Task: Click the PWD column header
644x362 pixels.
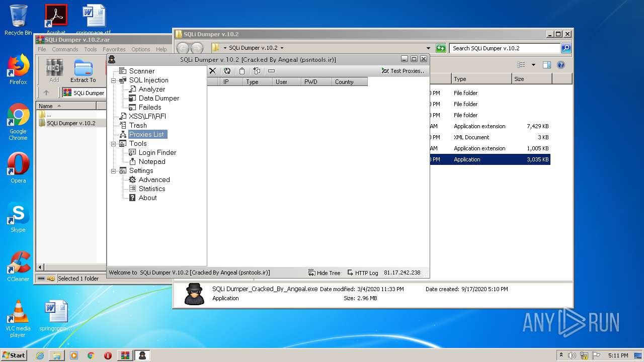Action: 316,82
